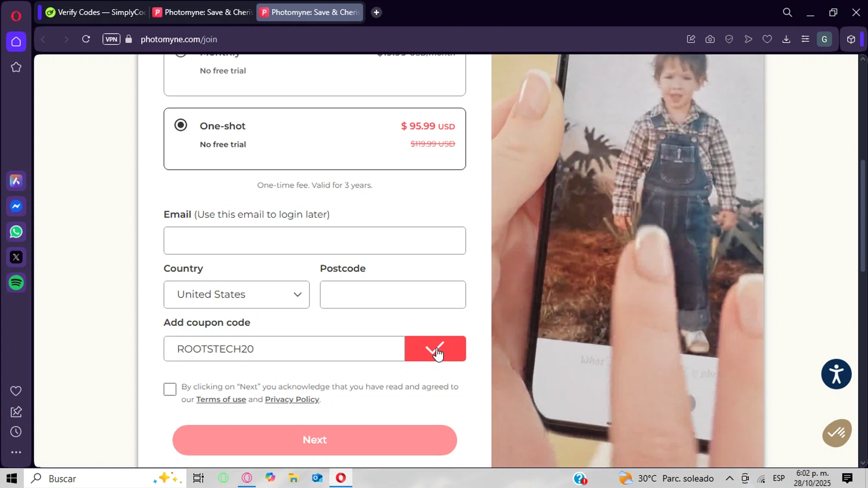Open the ad blocker shield icon
The width and height of the screenshot is (868, 488).
(729, 39)
